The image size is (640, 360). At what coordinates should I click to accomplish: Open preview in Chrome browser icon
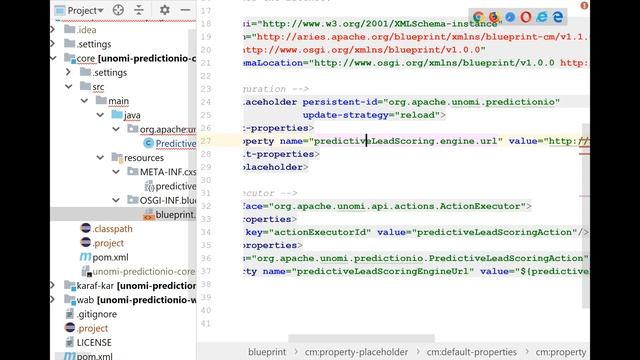click(x=478, y=17)
